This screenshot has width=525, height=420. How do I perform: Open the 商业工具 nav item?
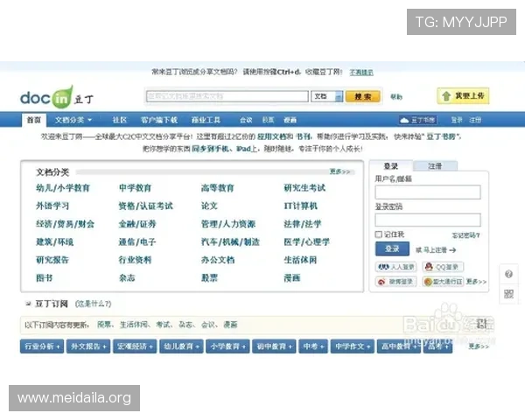pos(206,120)
